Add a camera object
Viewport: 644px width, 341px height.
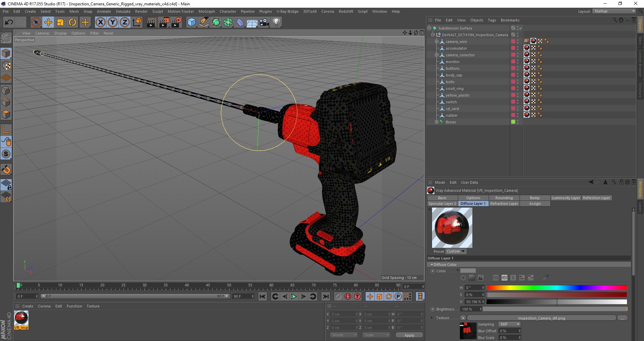pos(264,22)
